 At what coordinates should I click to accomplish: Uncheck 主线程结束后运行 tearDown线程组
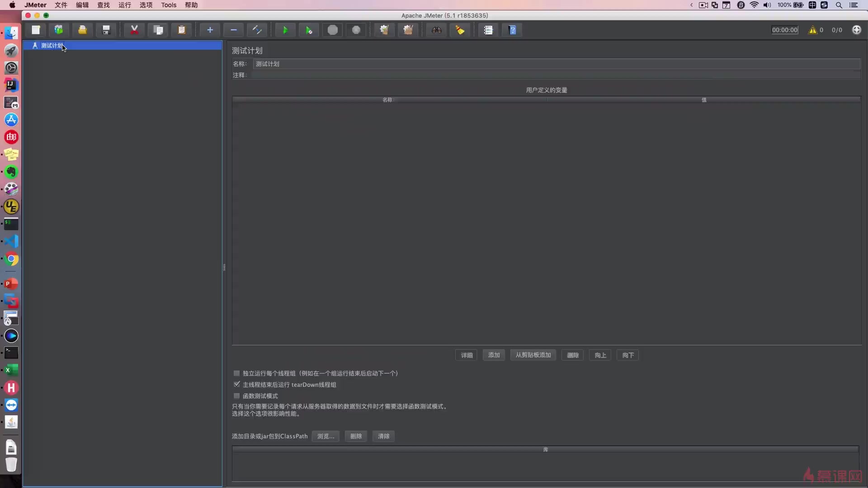236,385
